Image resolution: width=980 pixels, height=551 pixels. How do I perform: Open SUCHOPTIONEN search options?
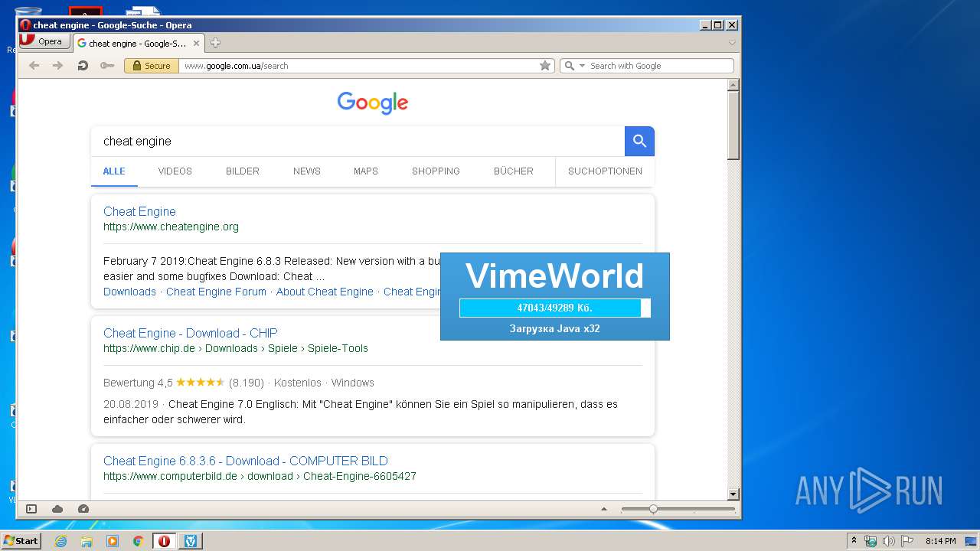point(605,171)
